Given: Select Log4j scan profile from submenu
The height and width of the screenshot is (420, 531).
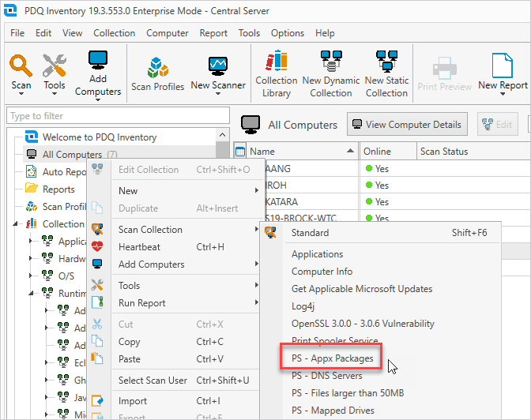Looking at the screenshot, I should pyautogui.click(x=303, y=306).
